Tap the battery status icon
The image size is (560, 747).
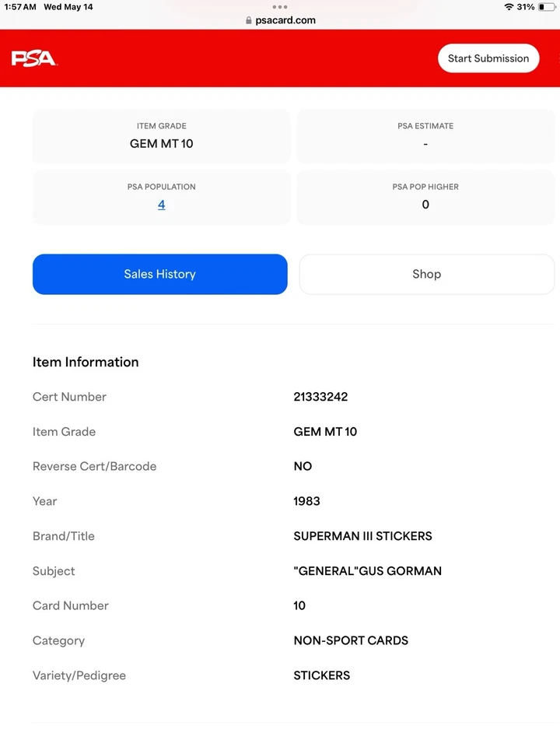[x=546, y=7]
